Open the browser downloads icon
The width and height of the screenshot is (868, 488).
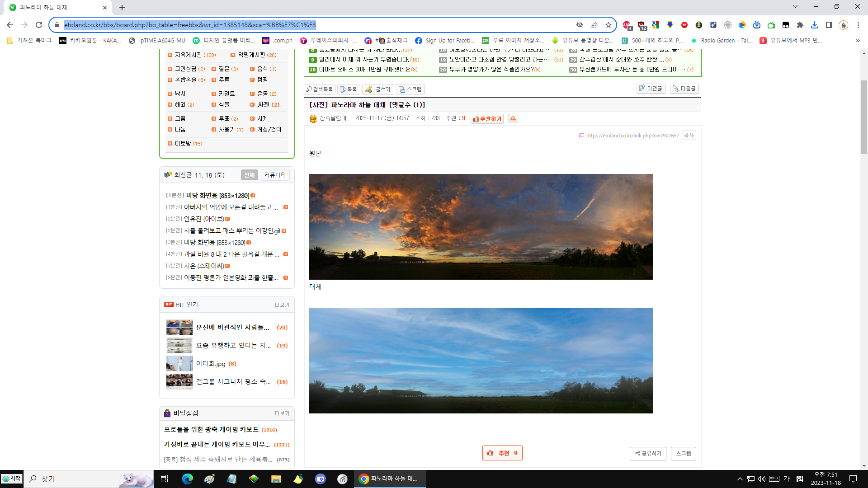point(815,25)
